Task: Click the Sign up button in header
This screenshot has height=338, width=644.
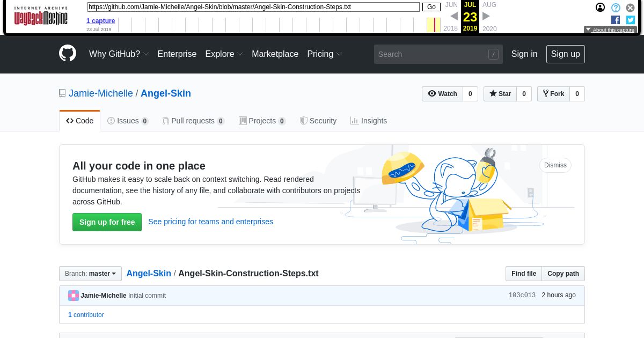Action: point(566,54)
